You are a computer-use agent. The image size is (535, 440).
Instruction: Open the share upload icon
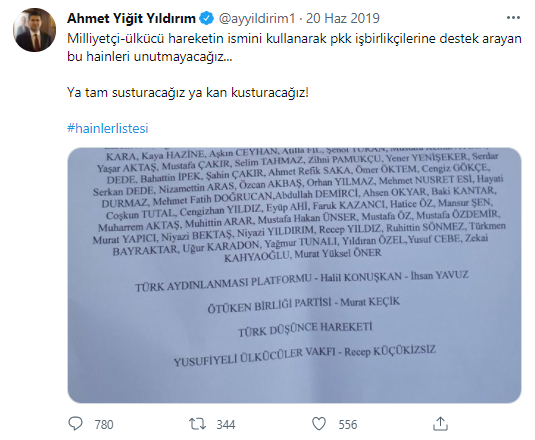[440, 424]
